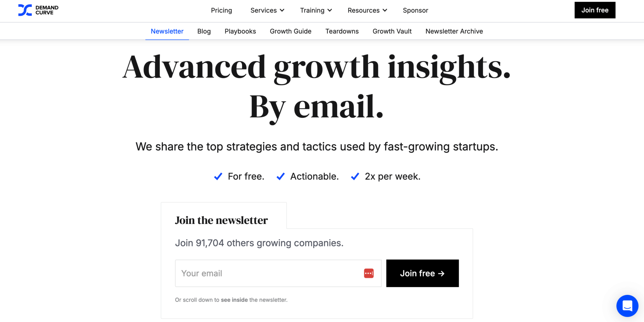Click the checkmark beside 'For free.'
The height and width of the screenshot is (322, 644).
(x=218, y=176)
